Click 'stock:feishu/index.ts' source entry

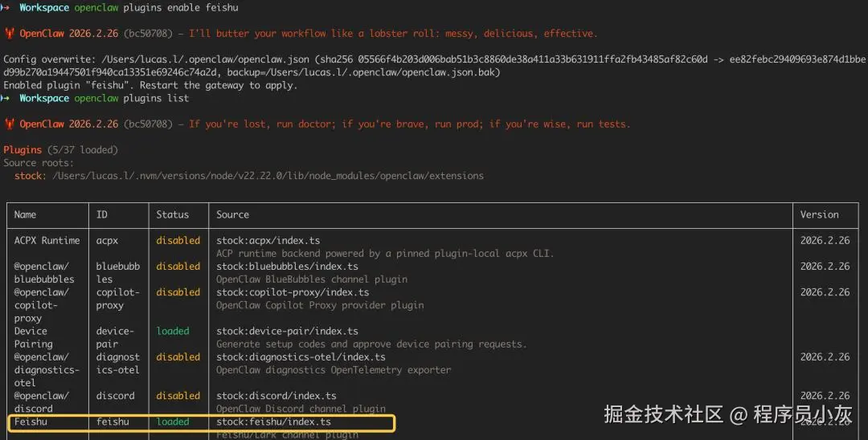273,422
